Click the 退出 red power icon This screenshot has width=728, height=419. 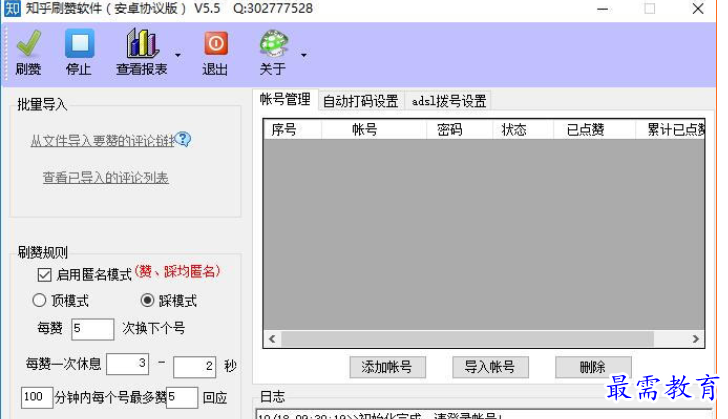pos(216,43)
